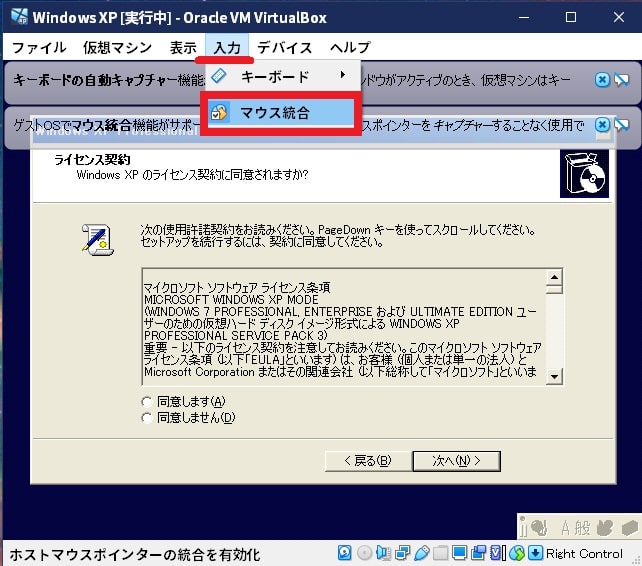Viewport: 642px width, 566px height.
Task: Open the audio status icon
Action: click(x=383, y=553)
